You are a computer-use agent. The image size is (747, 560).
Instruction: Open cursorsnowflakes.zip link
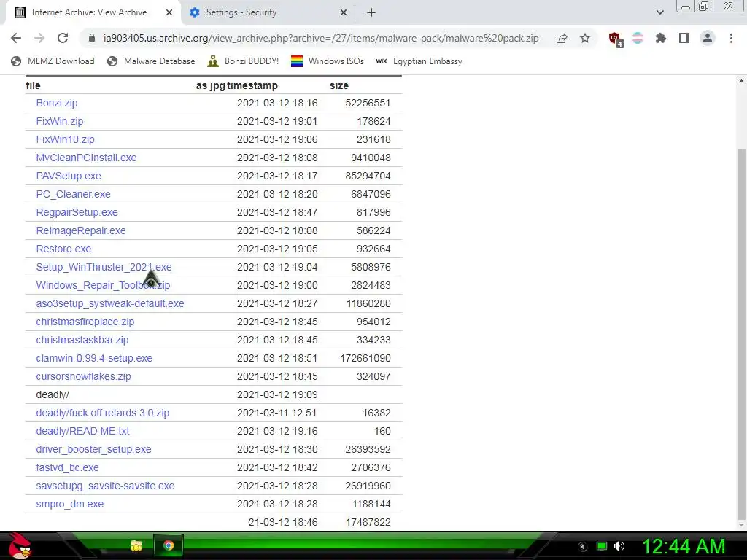pyautogui.click(x=83, y=376)
